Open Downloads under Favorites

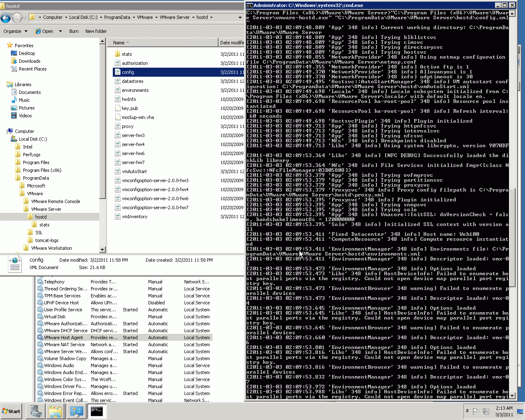tap(30, 61)
